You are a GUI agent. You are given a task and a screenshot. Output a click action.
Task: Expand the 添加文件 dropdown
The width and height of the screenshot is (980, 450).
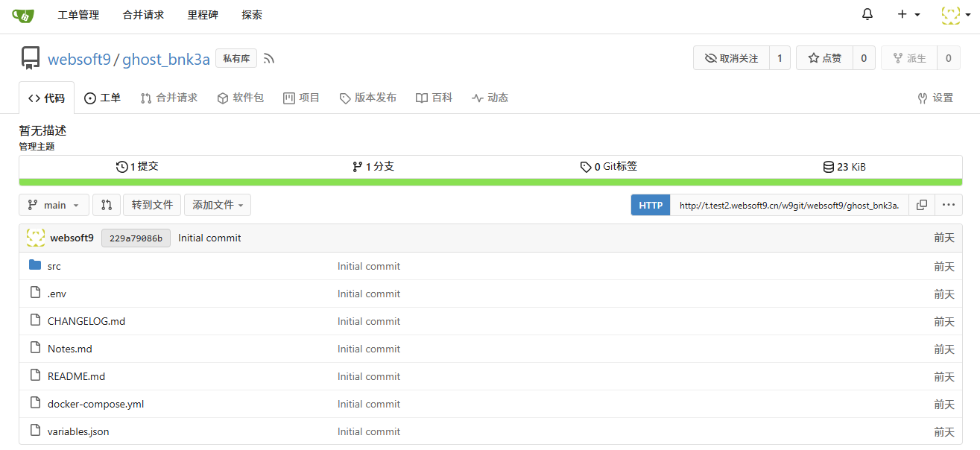217,205
